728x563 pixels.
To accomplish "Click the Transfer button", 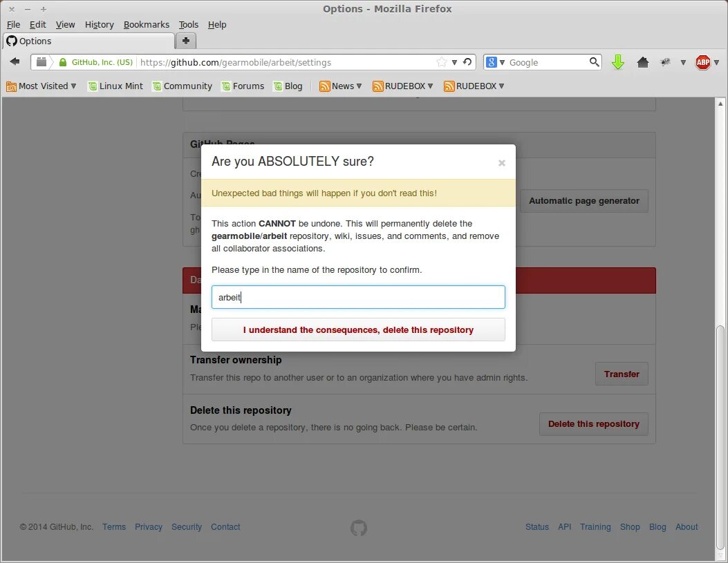I will (622, 374).
